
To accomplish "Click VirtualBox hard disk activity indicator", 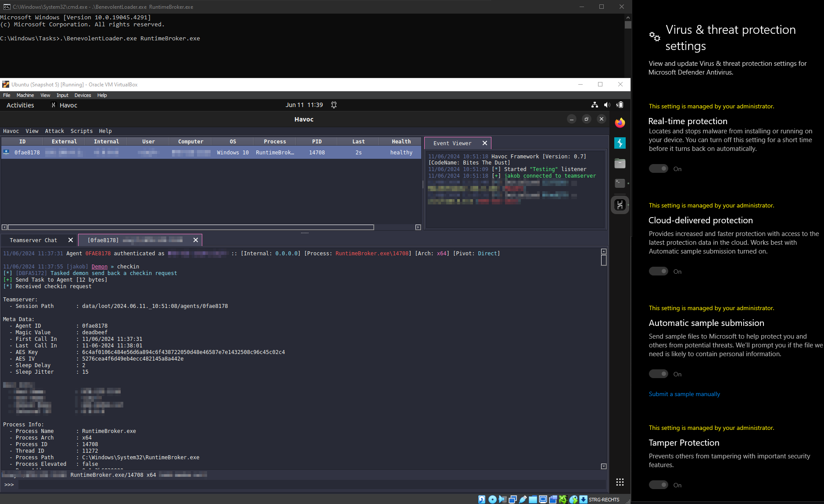I will [482, 499].
